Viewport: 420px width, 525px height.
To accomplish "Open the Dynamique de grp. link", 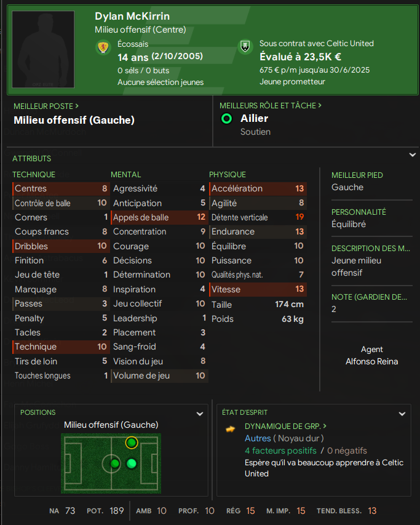I will pos(285,426).
